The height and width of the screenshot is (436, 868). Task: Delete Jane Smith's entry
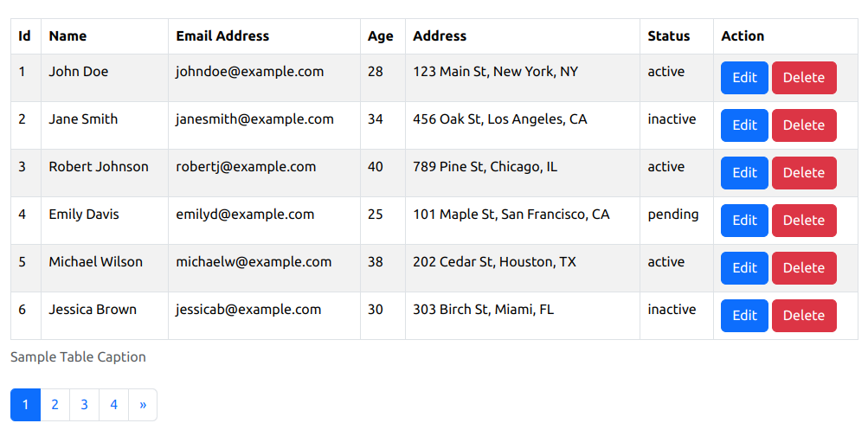pyautogui.click(x=804, y=125)
